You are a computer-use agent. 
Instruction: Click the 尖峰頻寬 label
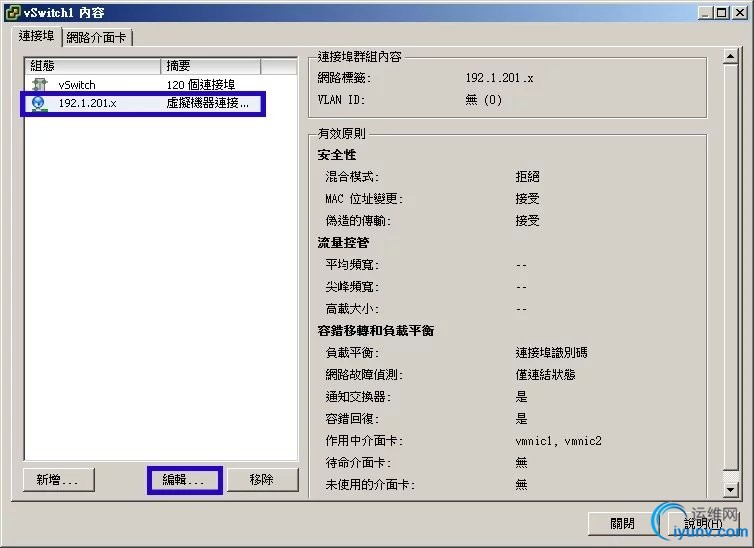(x=352, y=287)
